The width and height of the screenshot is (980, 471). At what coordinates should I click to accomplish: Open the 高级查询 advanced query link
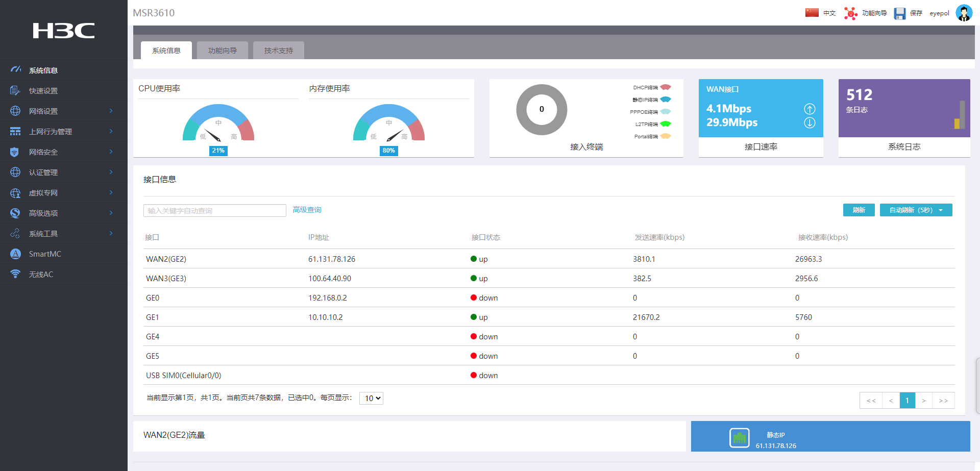tap(307, 210)
